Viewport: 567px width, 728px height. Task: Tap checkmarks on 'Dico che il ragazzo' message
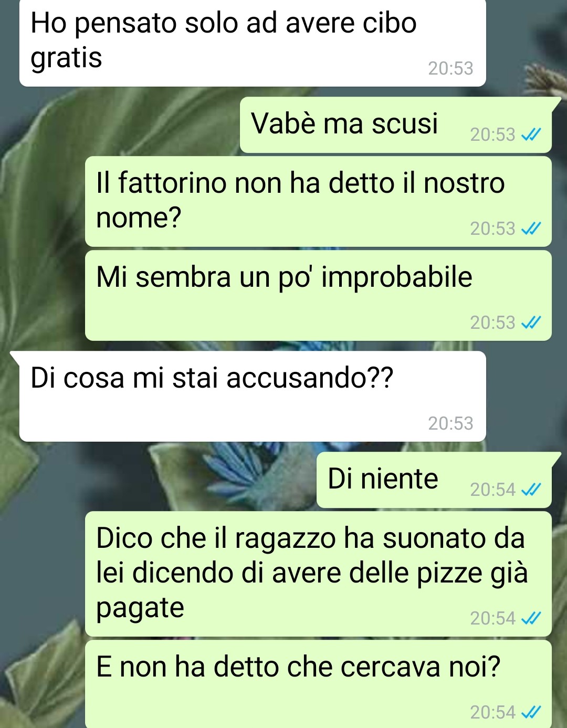point(531,618)
